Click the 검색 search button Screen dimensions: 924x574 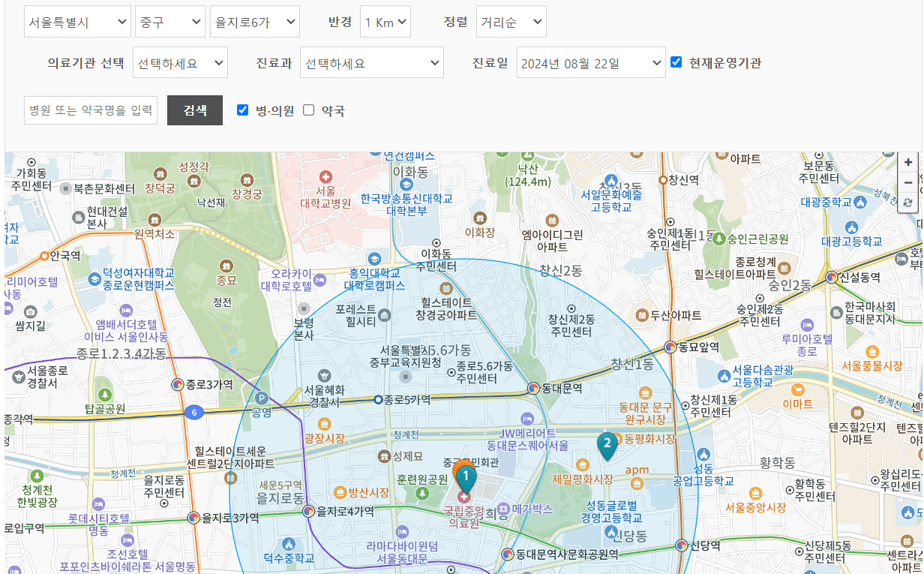point(194,110)
